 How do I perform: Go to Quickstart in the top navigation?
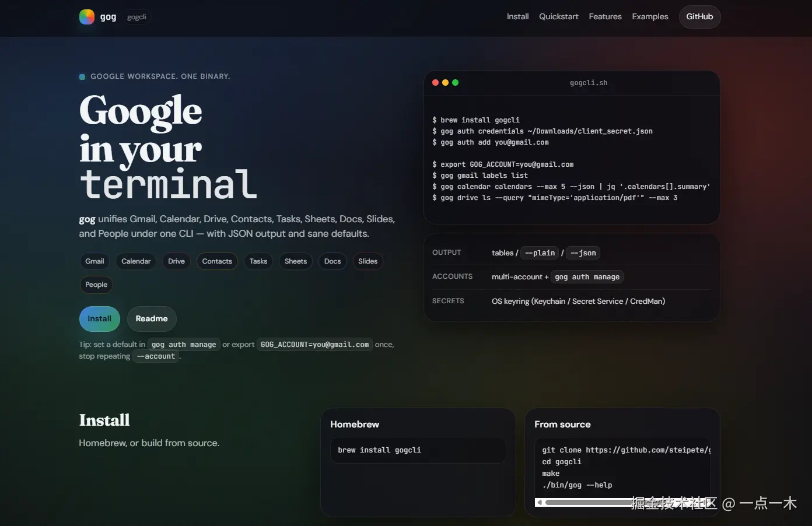[559, 17]
